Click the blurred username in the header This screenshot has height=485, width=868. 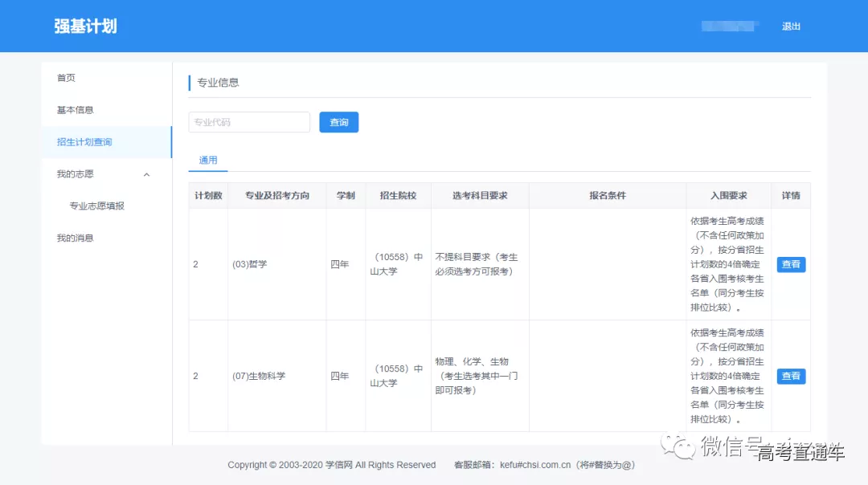[x=730, y=26]
